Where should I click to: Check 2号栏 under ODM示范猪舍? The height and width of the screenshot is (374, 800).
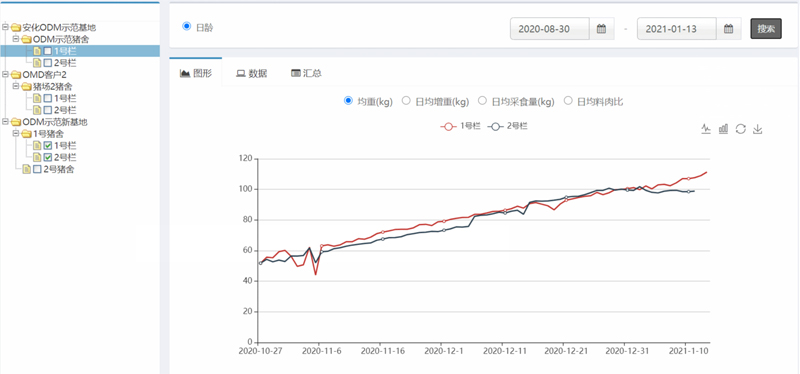pyautogui.click(x=47, y=63)
